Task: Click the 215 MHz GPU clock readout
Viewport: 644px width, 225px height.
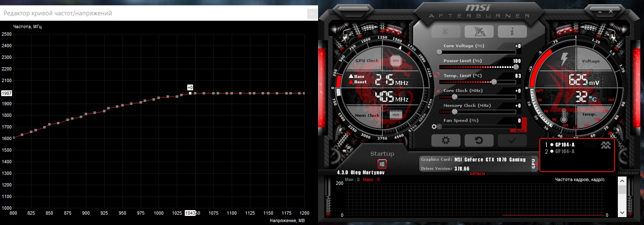Action: pyautogui.click(x=392, y=80)
